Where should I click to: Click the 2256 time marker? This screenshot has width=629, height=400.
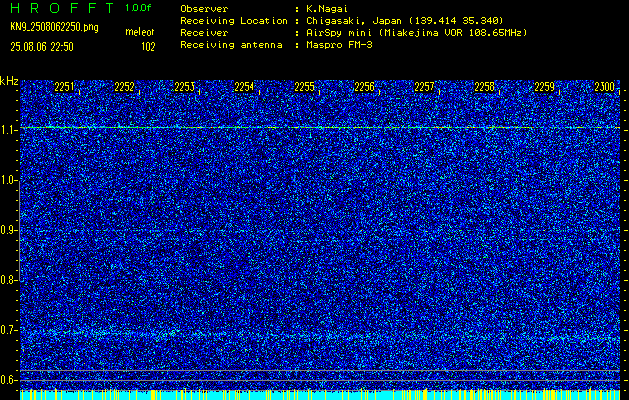coord(364,87)
